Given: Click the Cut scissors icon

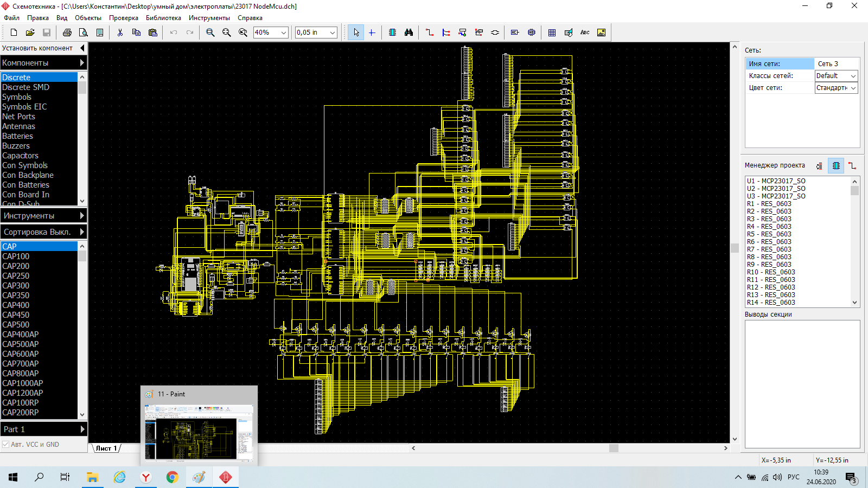Looking at the screenshot, I should click(120, 33).
